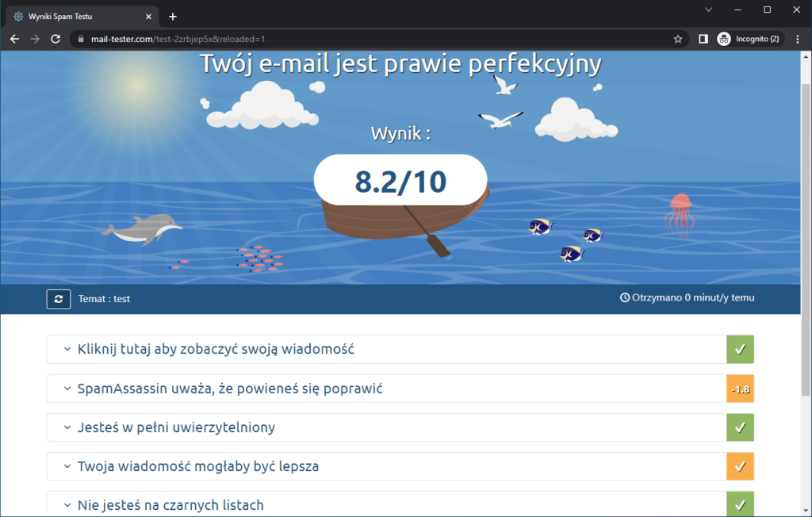Screen dimensions: 812x517
Task: Click the orange check on Twoja wiadomość row
Action: [740, 466]
